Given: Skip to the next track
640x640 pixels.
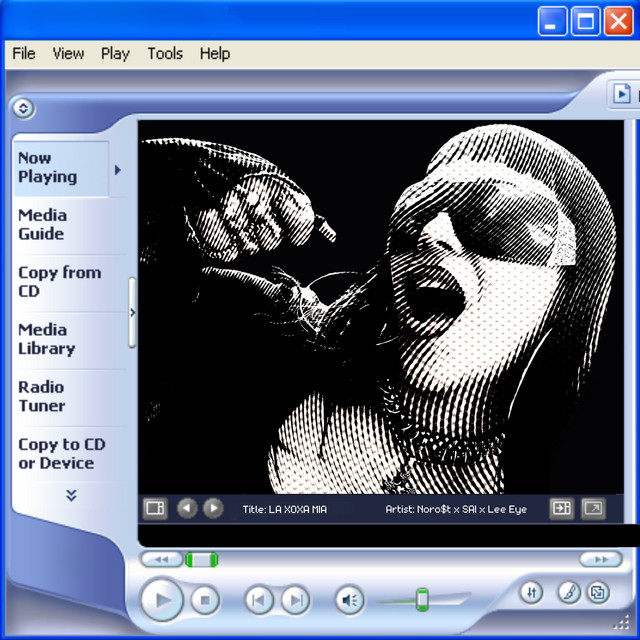Looking at the screenshot, I should (x=294, y=600).
